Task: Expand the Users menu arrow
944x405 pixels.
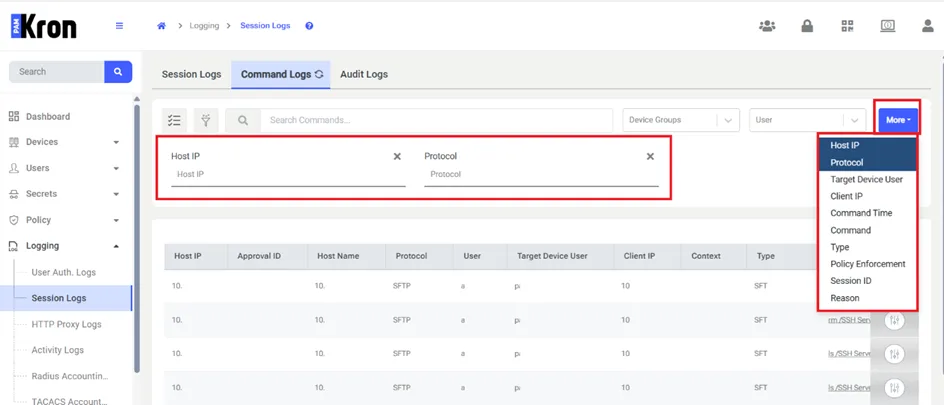Action: tap(116, 168)
